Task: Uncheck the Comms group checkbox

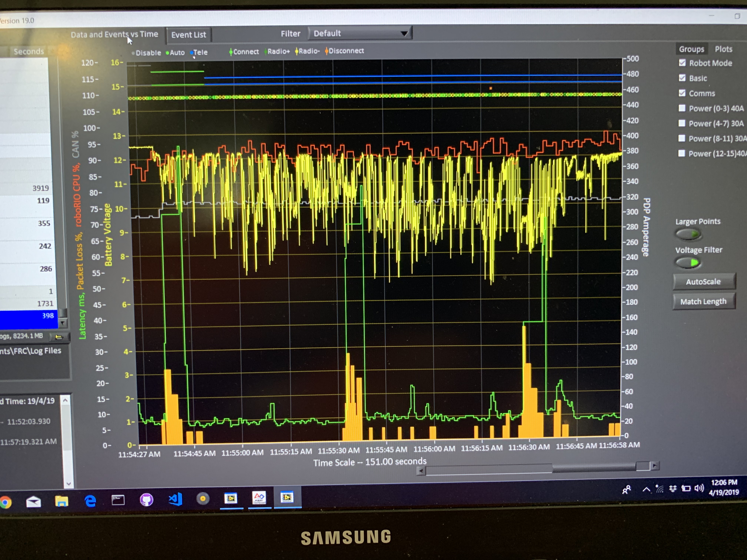Action: [682, 93]
